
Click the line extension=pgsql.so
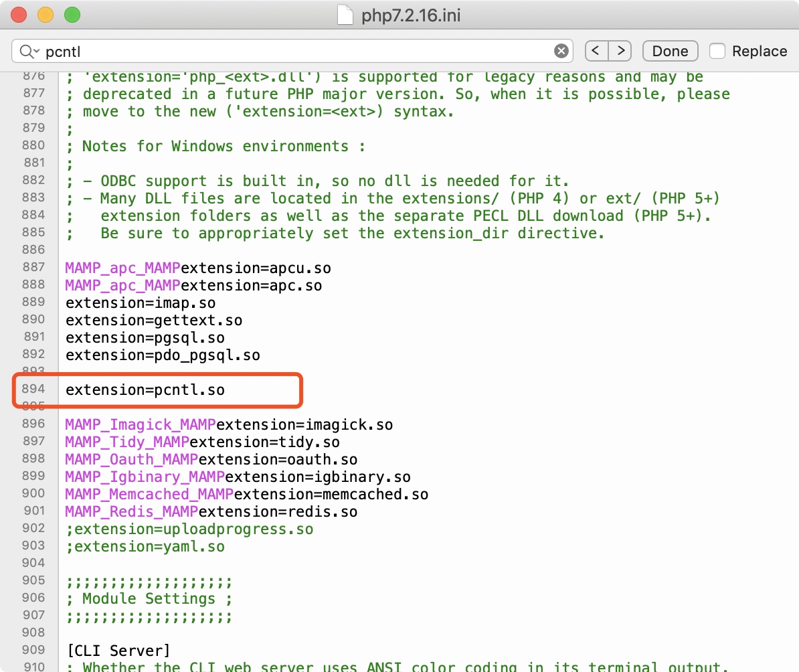tap(145, 337)
